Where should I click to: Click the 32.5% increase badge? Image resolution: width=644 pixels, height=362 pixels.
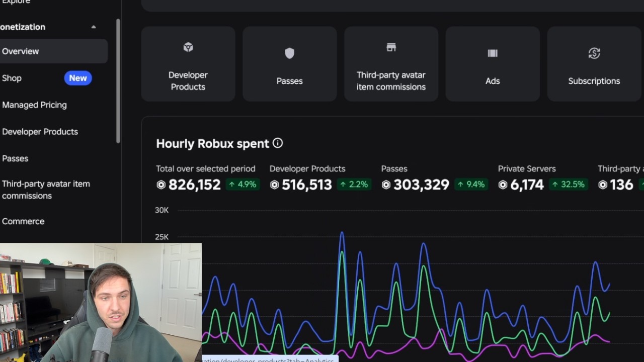click(569, 185)
